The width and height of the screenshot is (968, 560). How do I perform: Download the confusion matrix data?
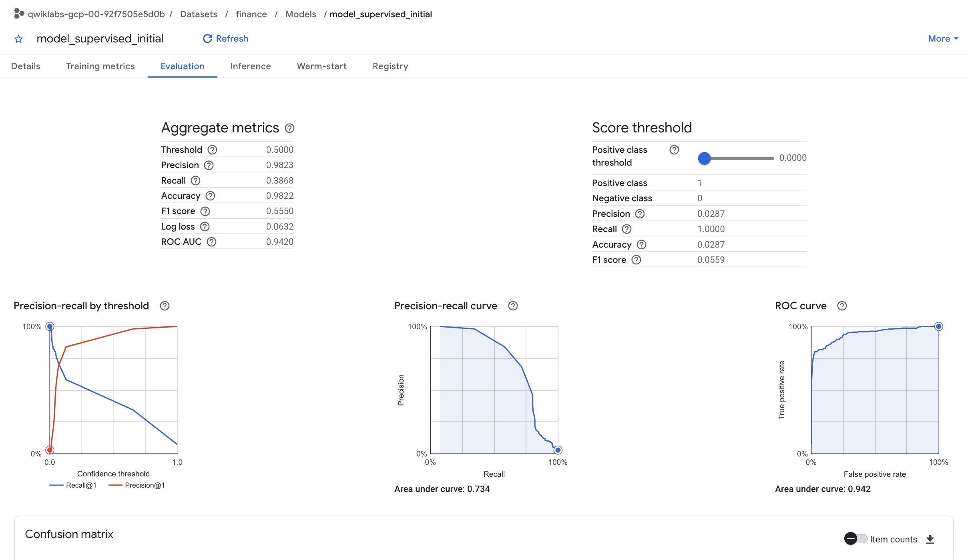tap(930, 539)
